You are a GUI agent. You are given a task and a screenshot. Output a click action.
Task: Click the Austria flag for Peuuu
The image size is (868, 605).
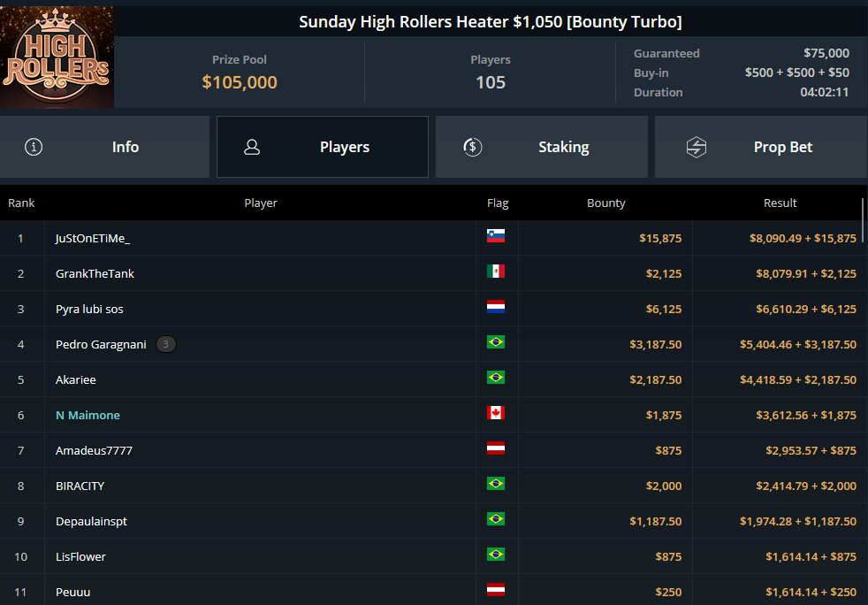click(x=496, y=590)
